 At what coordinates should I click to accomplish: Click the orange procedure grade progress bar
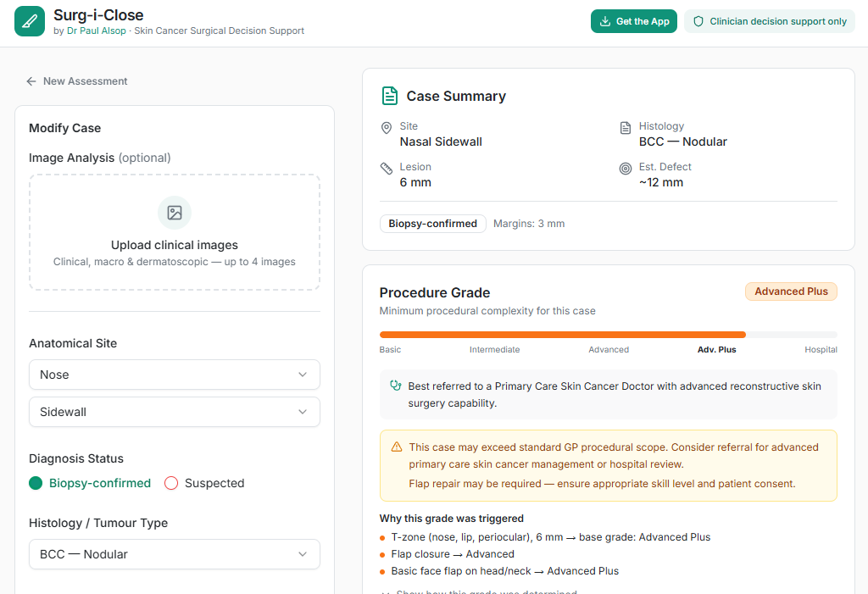pyautogui.click(x=562, y=335)
